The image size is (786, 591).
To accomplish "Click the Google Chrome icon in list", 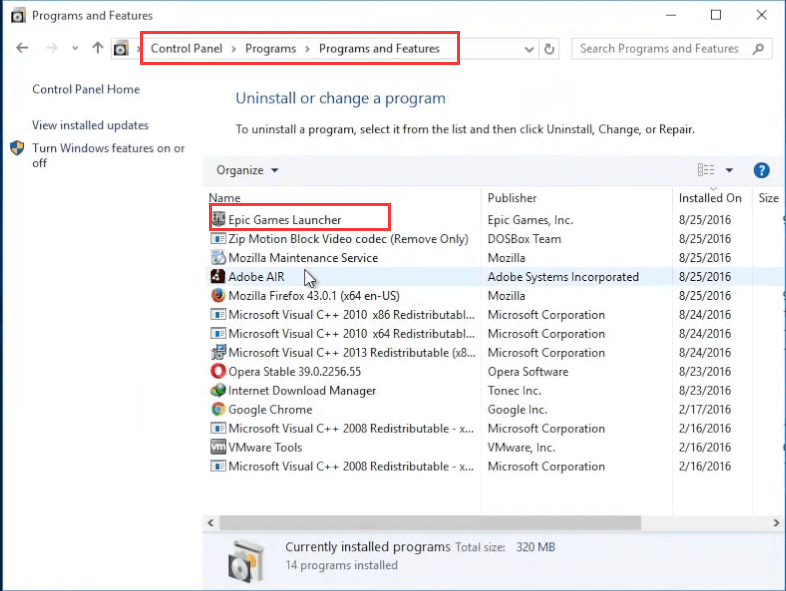I will [x=219, y=410].
